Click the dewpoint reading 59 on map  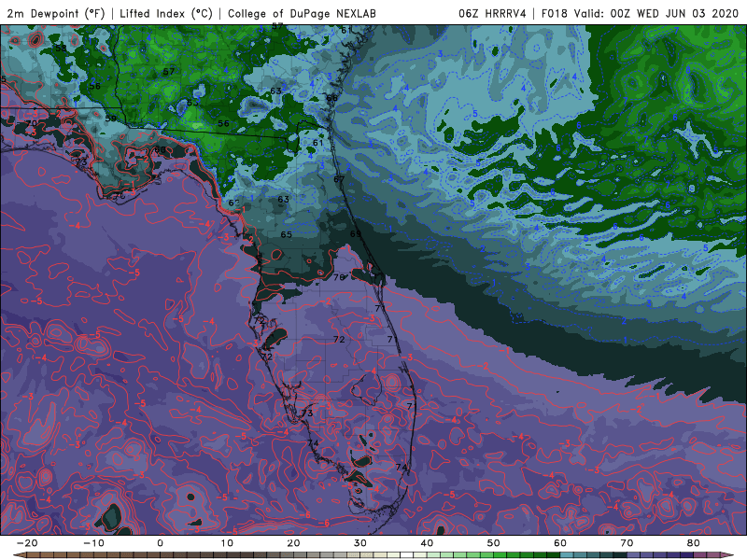(110, 119)
